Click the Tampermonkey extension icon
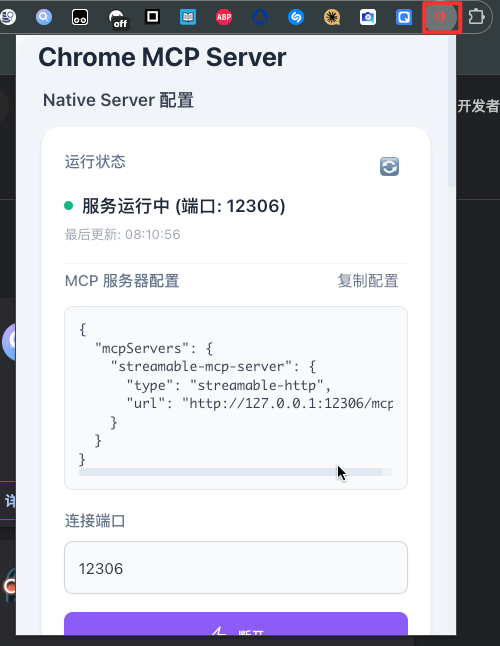 pos(80,17)
